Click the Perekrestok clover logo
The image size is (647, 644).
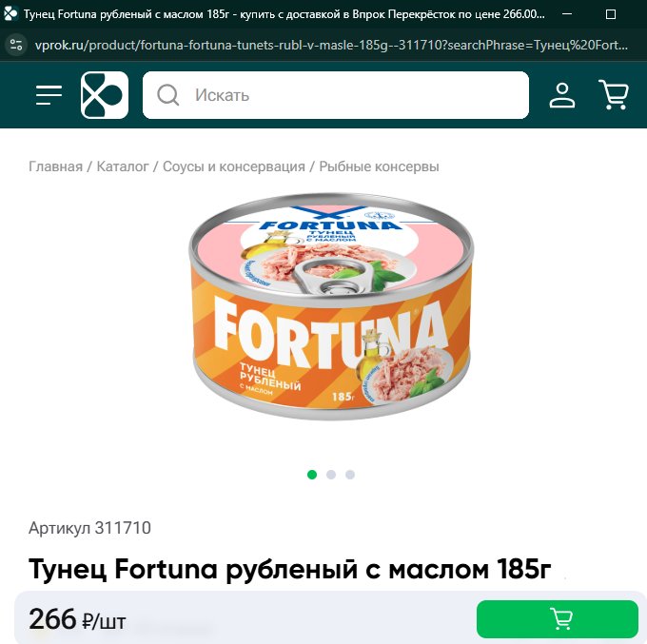105,95
